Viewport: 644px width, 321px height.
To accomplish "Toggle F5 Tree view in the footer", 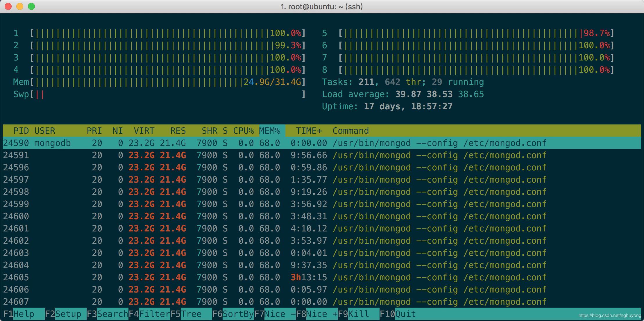I will coord(191,314).
